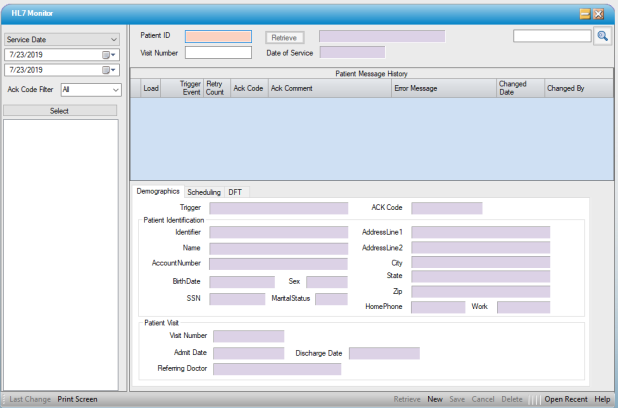Click the magnifier search icon

pyautogui.click(x=602, y=36)
